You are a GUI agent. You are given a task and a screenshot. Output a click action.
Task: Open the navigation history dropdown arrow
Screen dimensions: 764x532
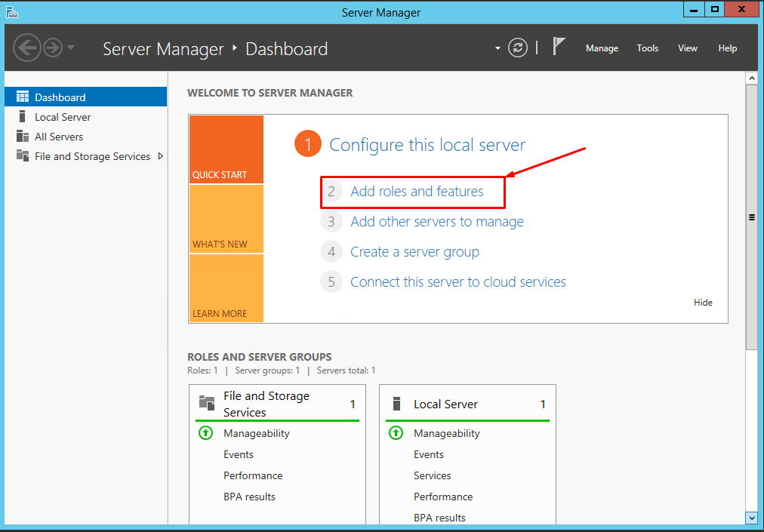click(x=71, y=48)
